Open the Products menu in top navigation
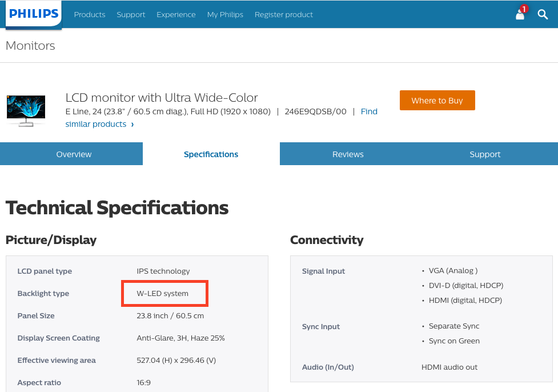The height and width of the screenshot is (392, 558). click(90, 15)
